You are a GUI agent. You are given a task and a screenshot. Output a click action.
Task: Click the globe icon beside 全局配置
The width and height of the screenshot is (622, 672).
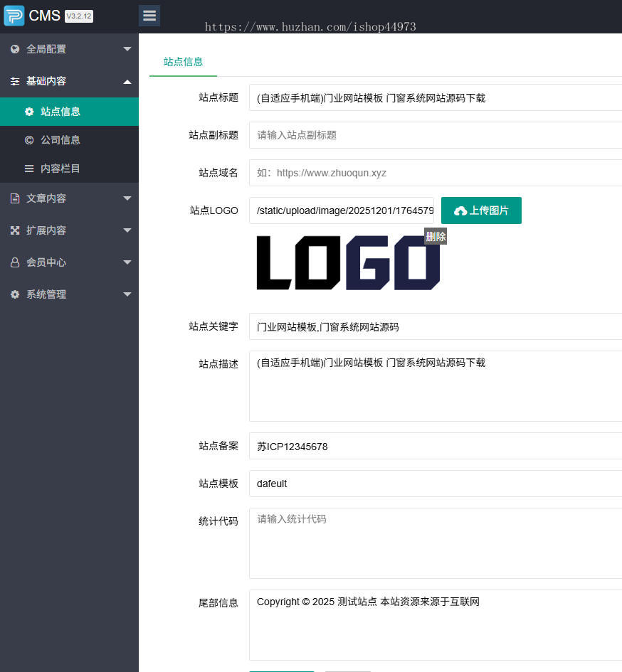15,49
